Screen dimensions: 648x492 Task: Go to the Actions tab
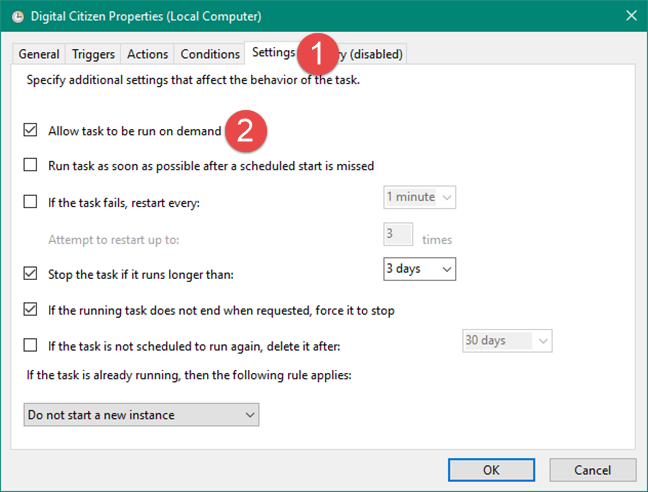[x=148, y=54]
